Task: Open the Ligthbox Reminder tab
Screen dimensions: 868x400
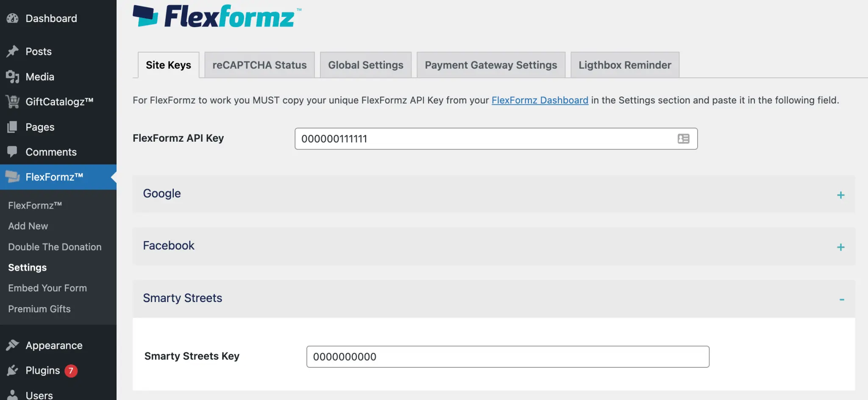Action: tap(625, 65)
